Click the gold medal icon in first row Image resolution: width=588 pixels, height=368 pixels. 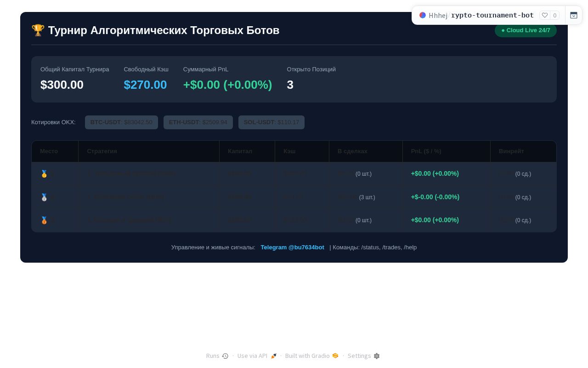click(44, 174)
